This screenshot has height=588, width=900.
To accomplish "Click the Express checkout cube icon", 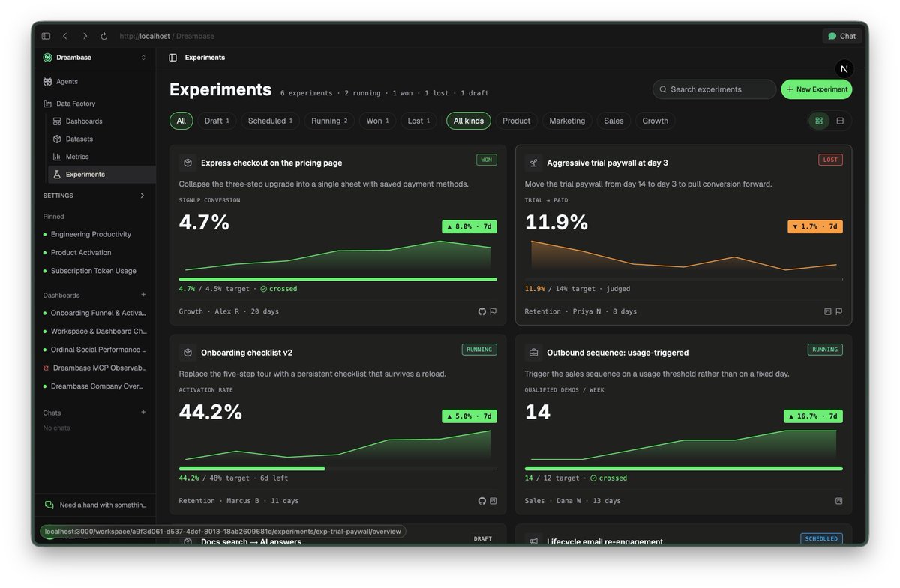I will click(x=187, y=163).
